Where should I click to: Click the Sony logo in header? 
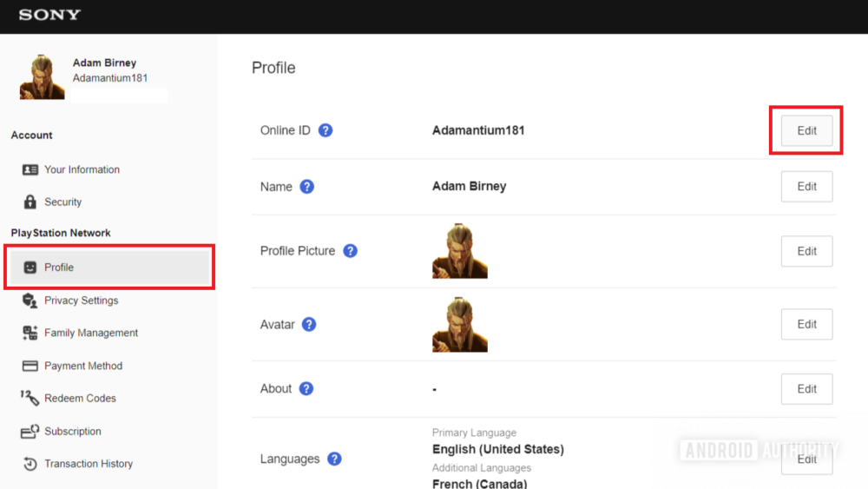(x=49, y=15)
